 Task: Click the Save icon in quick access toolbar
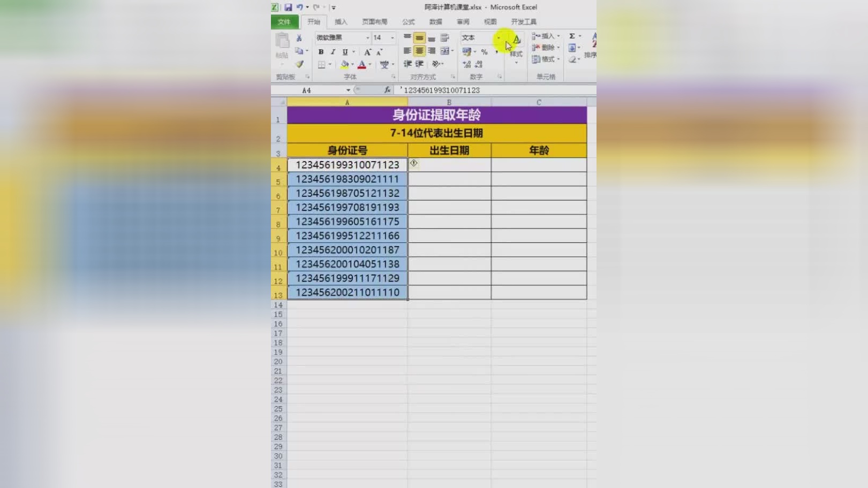[x=288, y=7]
